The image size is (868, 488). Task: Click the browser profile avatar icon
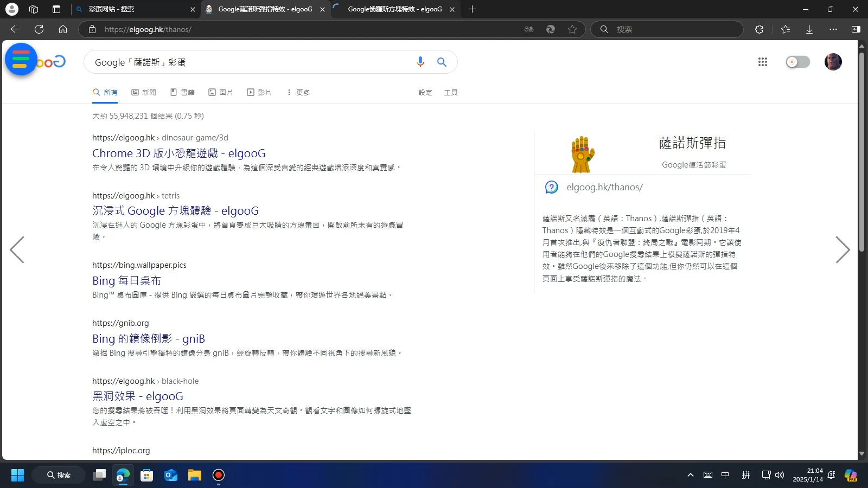[12, 9]
